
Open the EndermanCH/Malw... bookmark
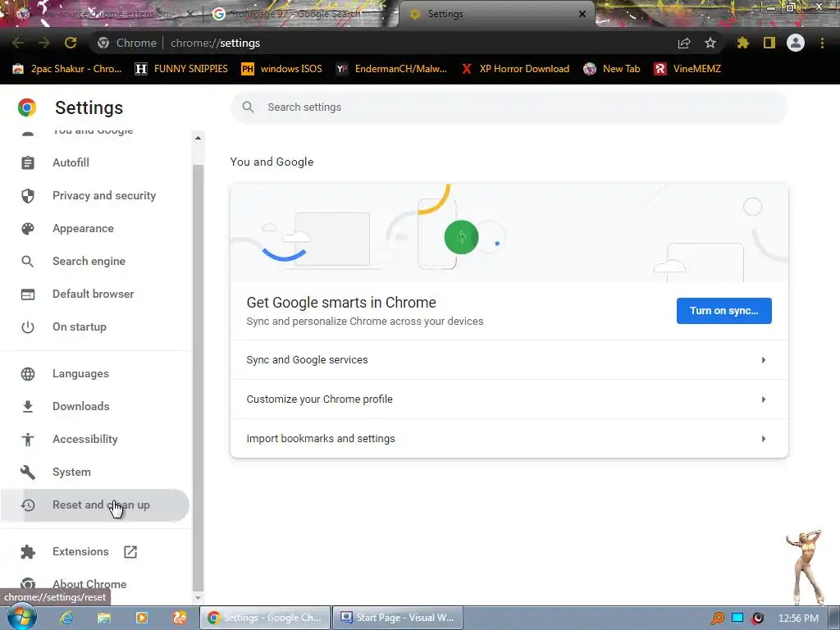391,69
